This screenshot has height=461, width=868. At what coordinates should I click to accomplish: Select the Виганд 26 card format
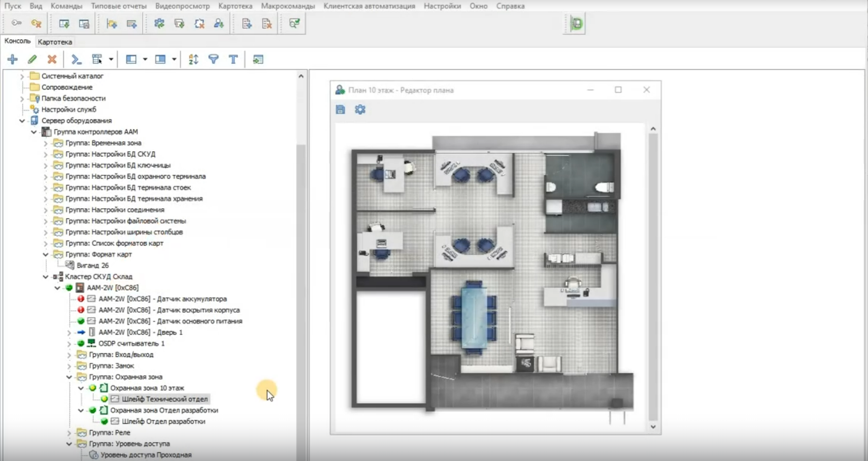tap(92, 266)
